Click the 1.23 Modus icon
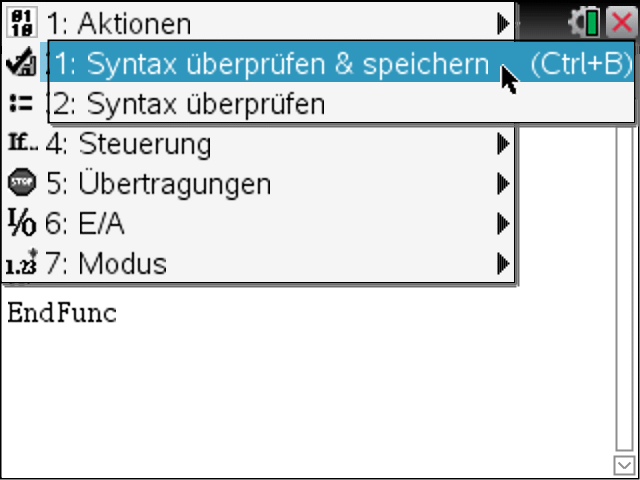Image resolution: width=640 pixels, height=480 pixels. 22,263
